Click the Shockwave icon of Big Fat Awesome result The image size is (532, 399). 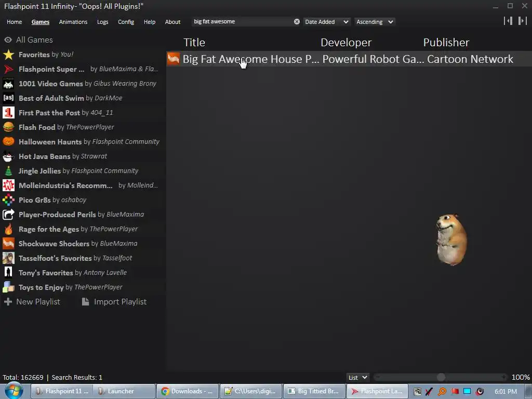click(x=174, y=59)
